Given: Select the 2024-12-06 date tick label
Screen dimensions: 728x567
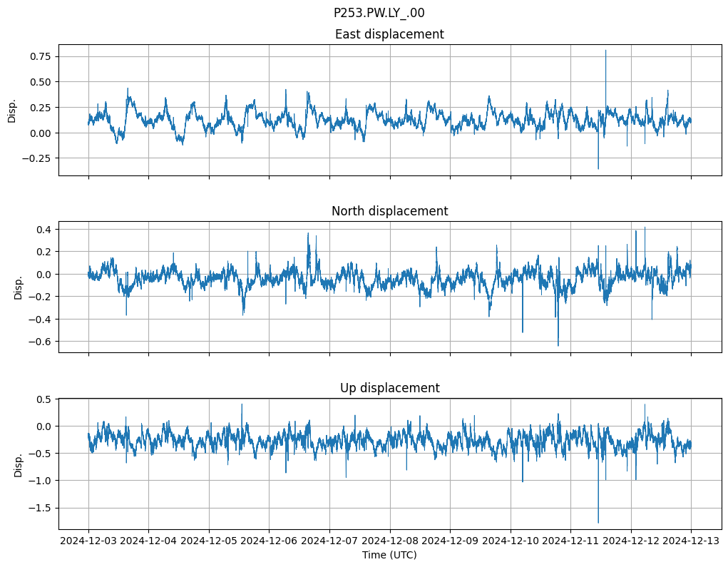Looking at the screenshot, I should pos(269,541).
